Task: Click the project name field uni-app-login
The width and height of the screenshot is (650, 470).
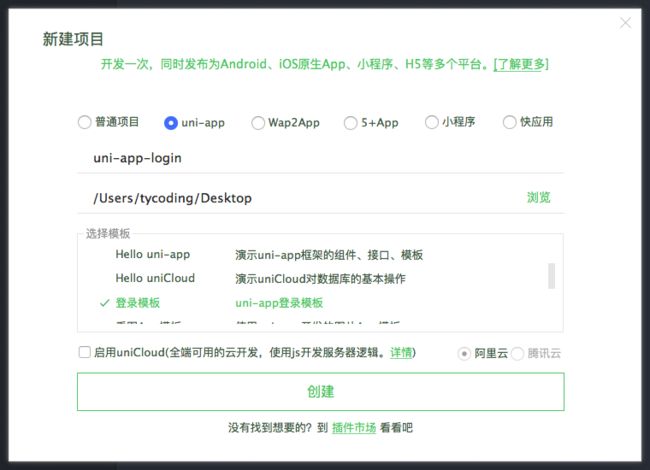Action: (320, 158)
